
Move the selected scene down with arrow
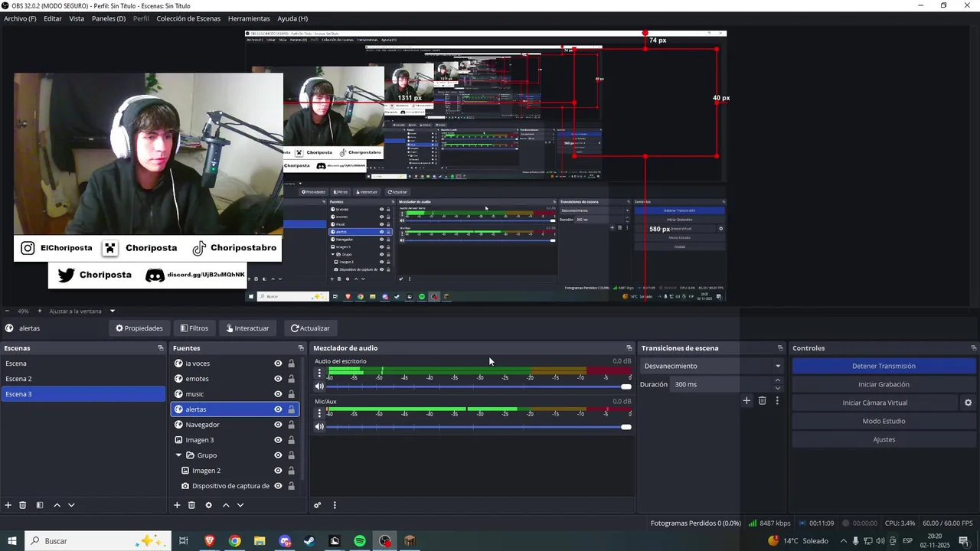click(x=71, y=505)
